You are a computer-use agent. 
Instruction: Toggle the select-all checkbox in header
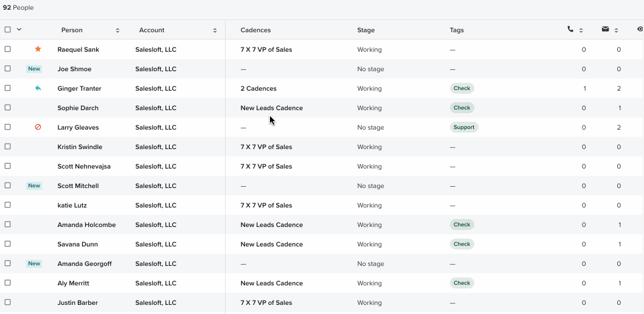click(x=8, y=30)
